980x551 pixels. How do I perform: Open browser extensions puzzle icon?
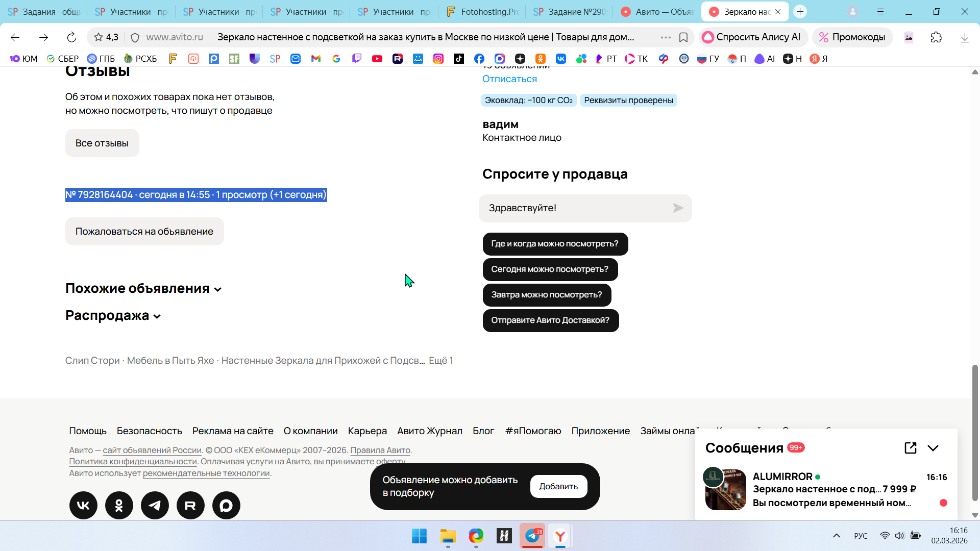[936, 37]
